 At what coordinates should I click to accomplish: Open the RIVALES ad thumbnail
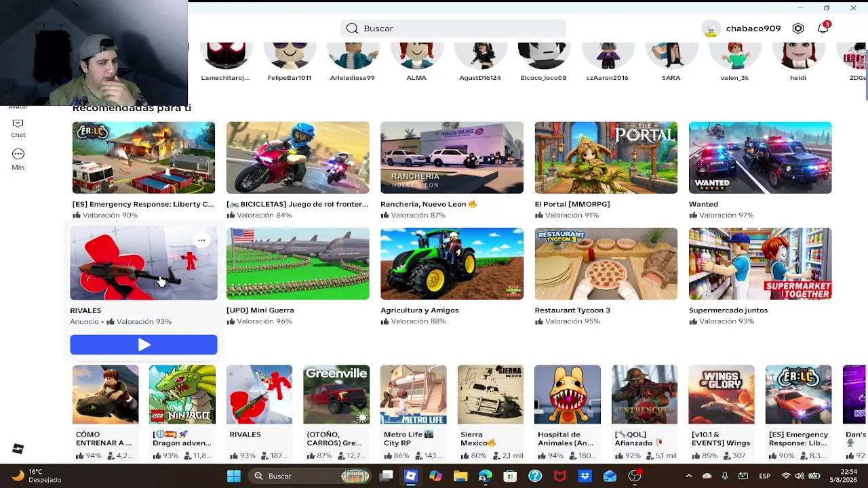coord(144,264)
